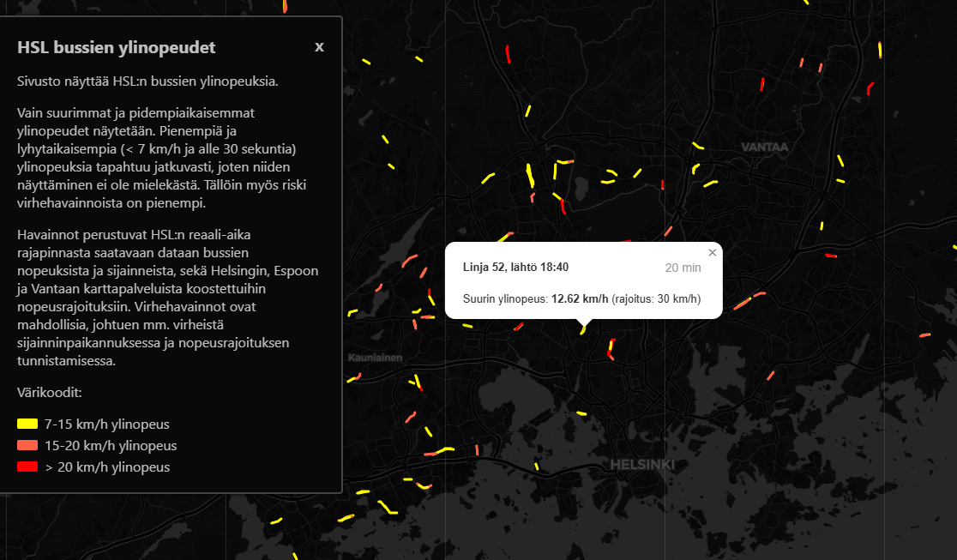Image resolution: width=957 pixels, height=560 pixels.
Task: Click the red overspeed segment above the VANTAA label
Action: click(762, 84)
